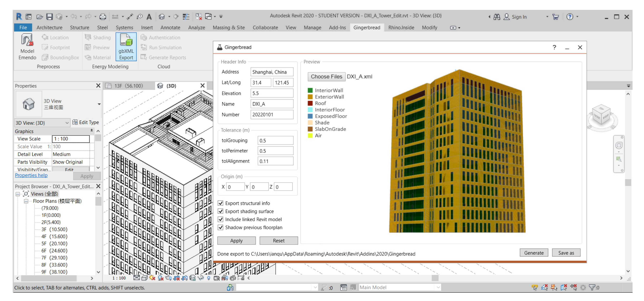Screen dimensions: 644x301
Task: Click the Text tool 'A' icon
Action: click(149, 17)
